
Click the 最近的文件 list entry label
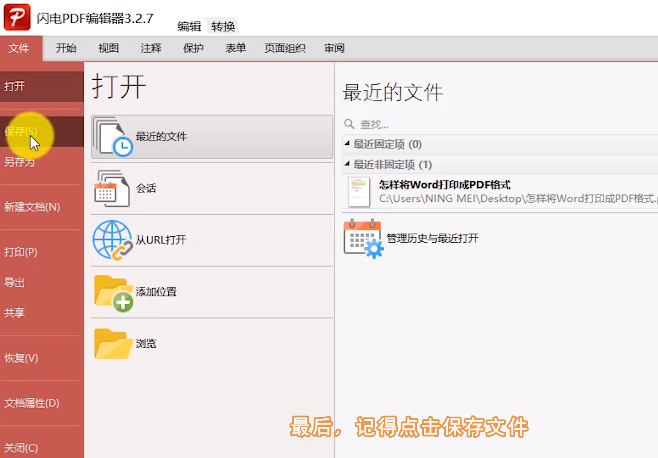click(161, 136)
